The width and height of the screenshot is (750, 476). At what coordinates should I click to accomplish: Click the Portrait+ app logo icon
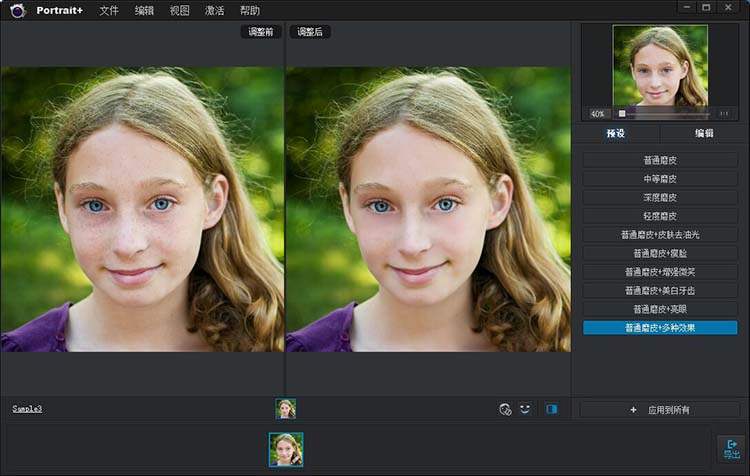pos(17,10)
